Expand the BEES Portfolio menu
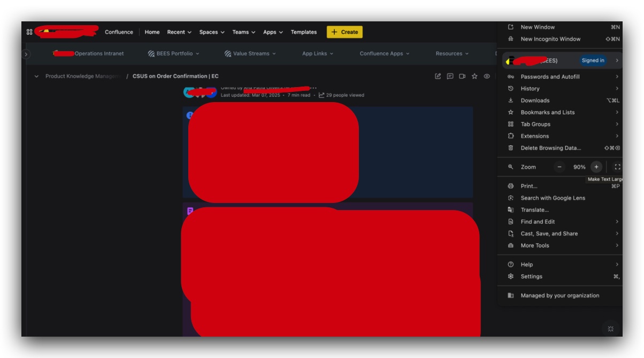 [173, 53]
